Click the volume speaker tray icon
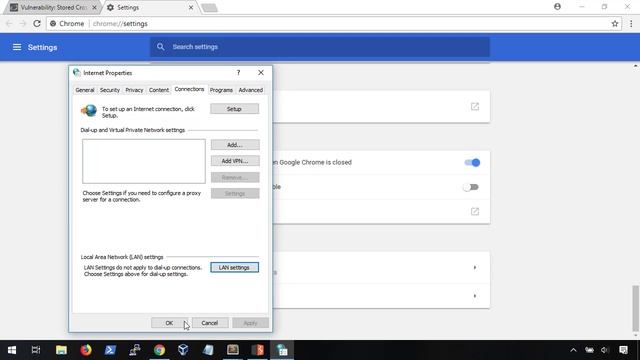 click(605, 350)
